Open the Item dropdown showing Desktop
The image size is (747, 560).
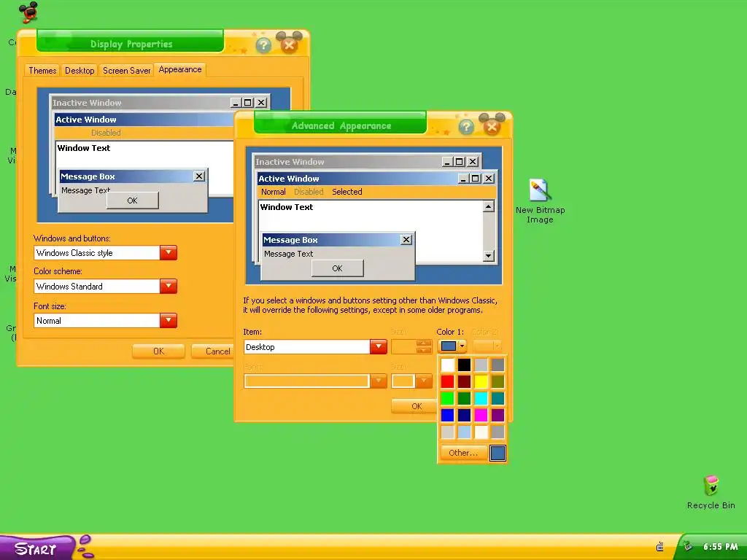379,346
